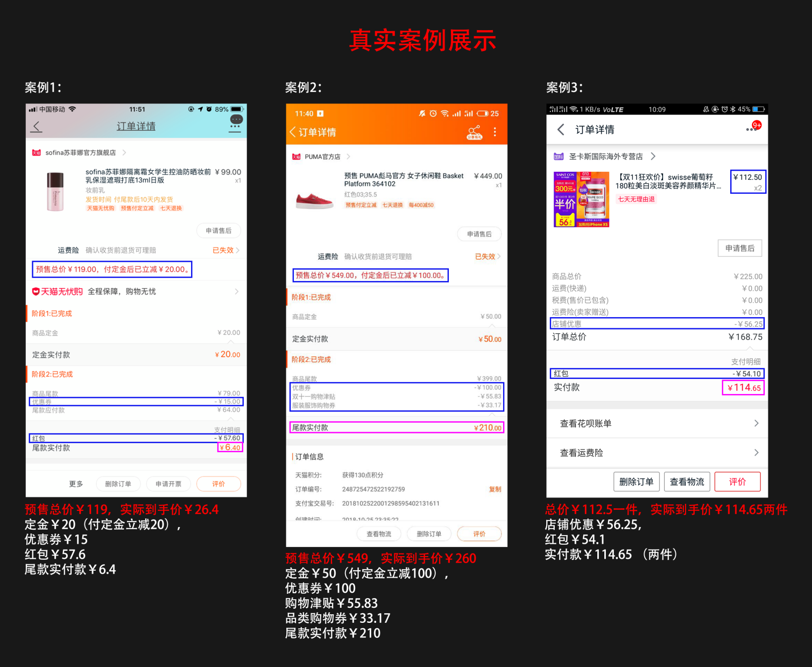812x667 pixels.
Task: Open sofina苏菲娜官方旗舰店 store page
Action: click(x=81, y=153)
